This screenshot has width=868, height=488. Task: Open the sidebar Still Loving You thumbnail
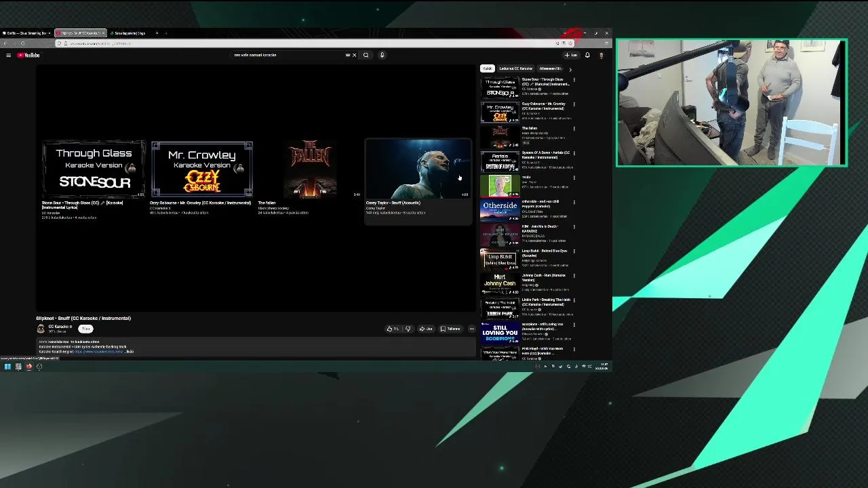(x=500, y=332)
